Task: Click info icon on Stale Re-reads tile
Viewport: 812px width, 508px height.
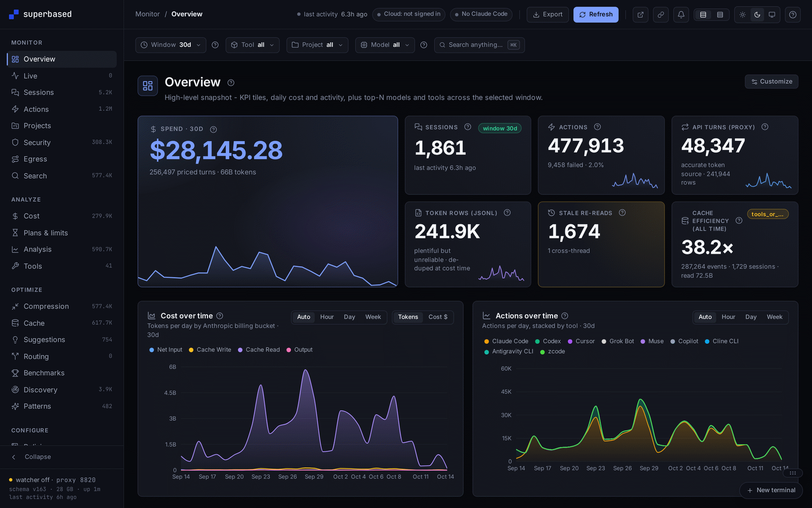Action: (622, 213)
